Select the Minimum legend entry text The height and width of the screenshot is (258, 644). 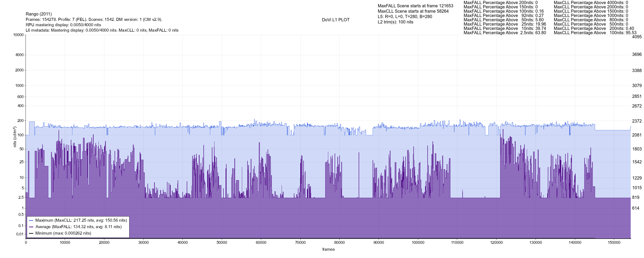pyautogui.click(x=63, y=233)
